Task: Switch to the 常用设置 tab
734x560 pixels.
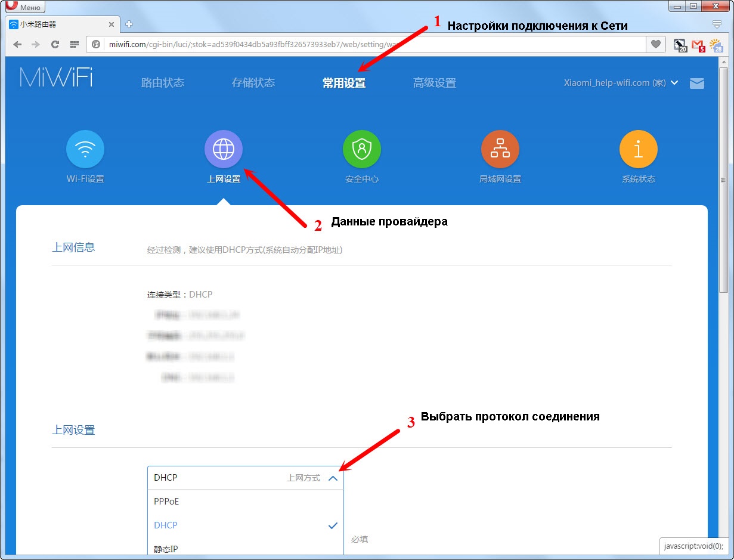Action: point(344,83)
